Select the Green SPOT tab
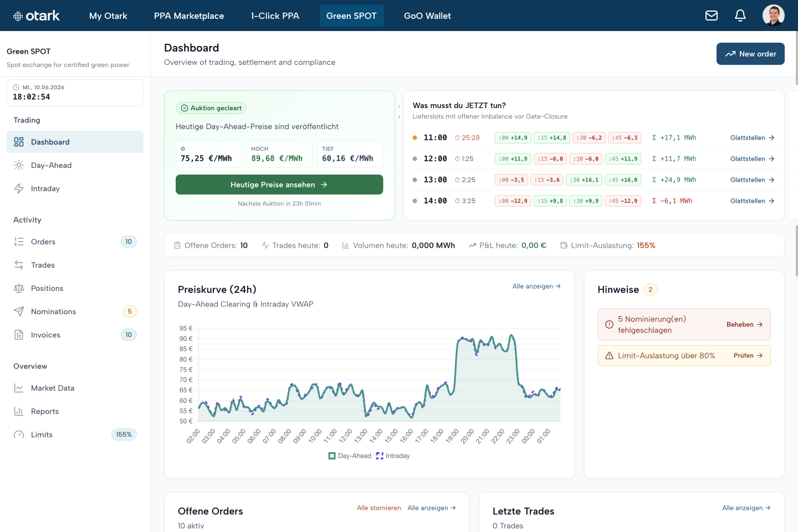Viewport: 798px width, 532px height. point(351,16)
